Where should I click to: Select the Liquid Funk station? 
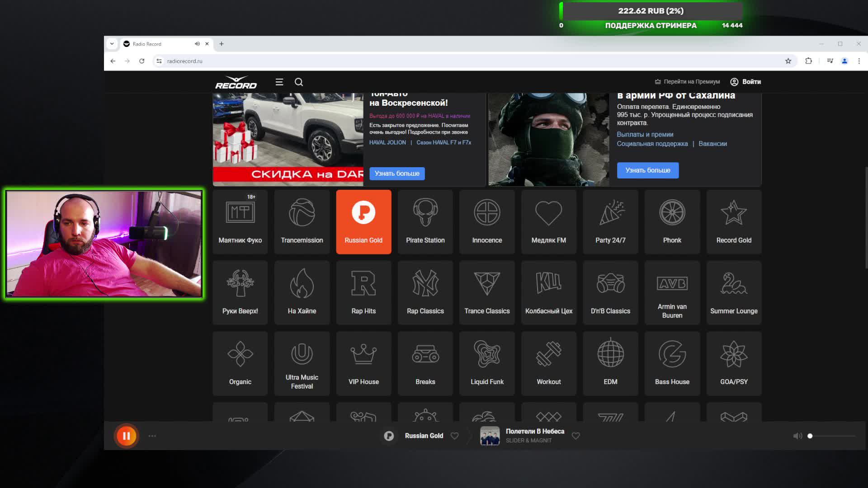487,363
